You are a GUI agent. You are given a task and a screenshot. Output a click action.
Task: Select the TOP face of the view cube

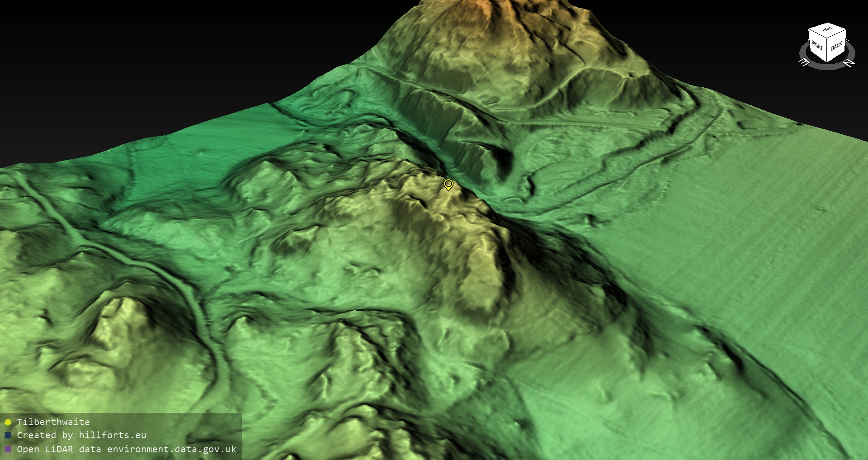coord(828,29)
